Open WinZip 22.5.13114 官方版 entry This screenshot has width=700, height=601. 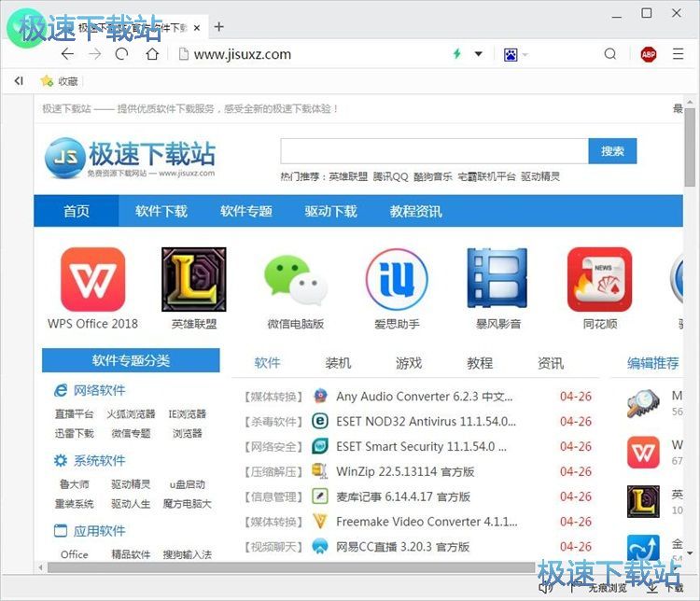(x=405, y=471)
